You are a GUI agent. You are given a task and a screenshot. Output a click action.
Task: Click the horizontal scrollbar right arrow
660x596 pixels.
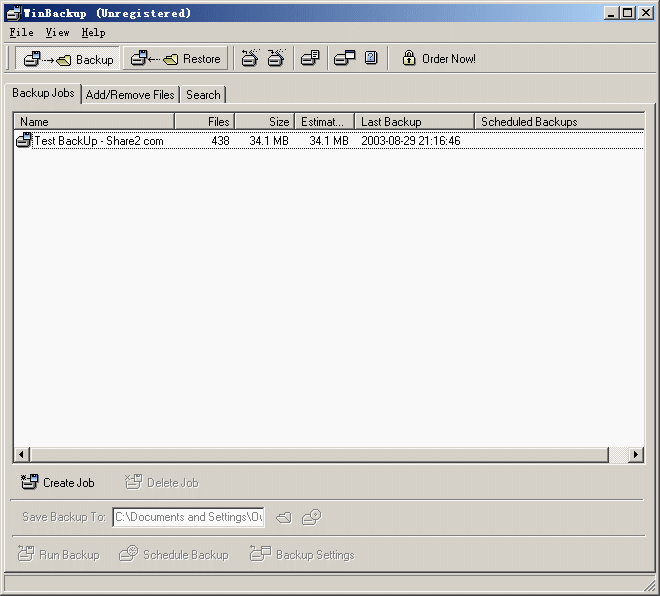[635, 455]
